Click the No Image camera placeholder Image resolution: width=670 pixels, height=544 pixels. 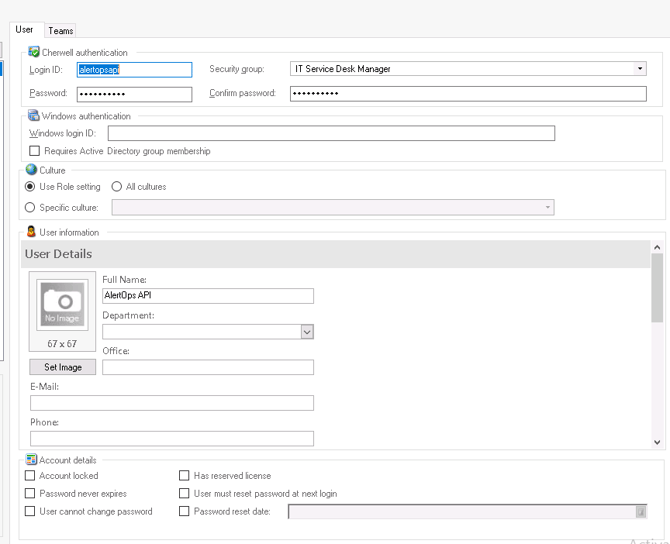coord(63,303)
